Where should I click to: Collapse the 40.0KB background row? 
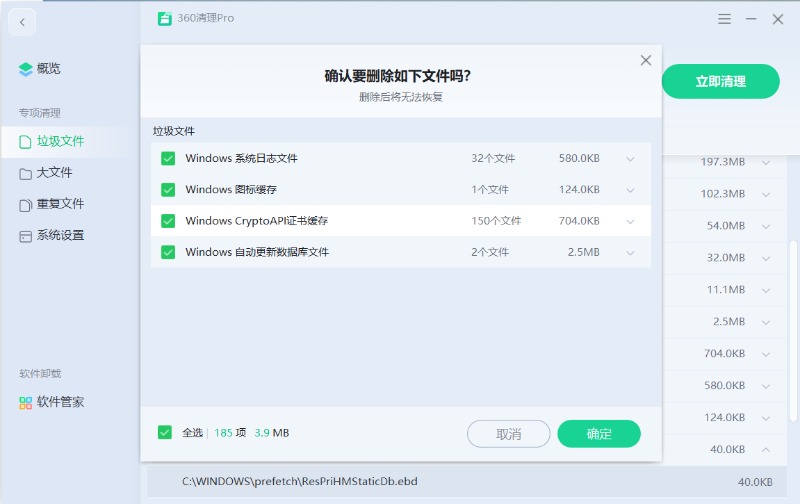[x=766, y=449]
